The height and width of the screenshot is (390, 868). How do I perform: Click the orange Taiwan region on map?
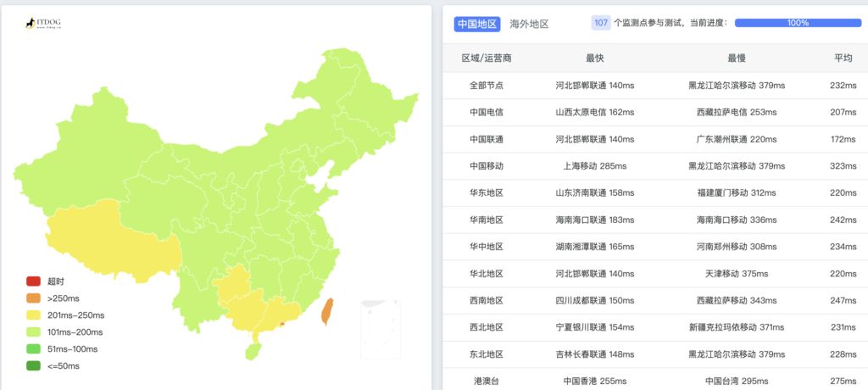tap(328, 311)
